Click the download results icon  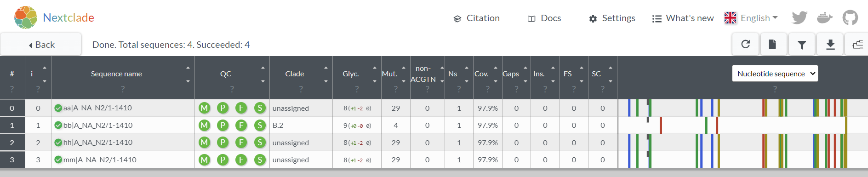(830, 45)
